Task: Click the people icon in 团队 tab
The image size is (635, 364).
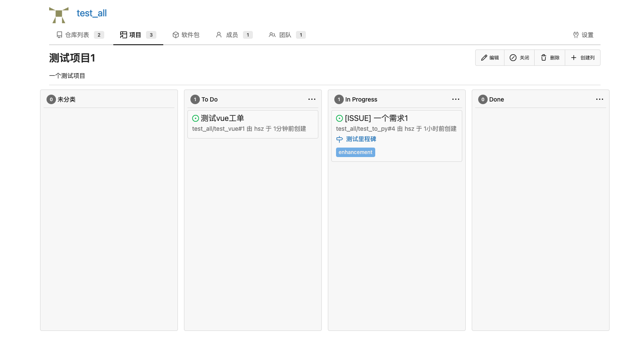Action: click(272, 35)
